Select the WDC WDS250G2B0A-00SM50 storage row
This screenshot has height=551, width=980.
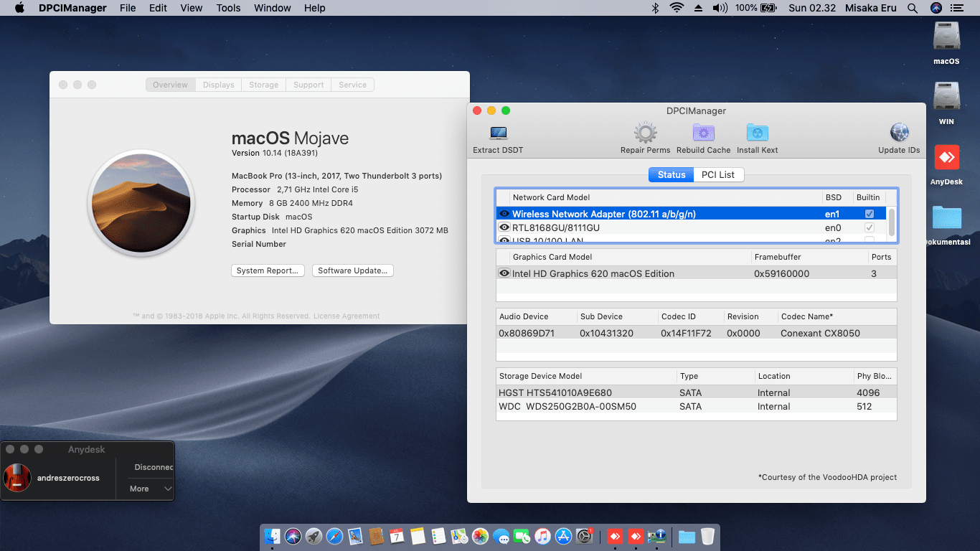point(696,406)
